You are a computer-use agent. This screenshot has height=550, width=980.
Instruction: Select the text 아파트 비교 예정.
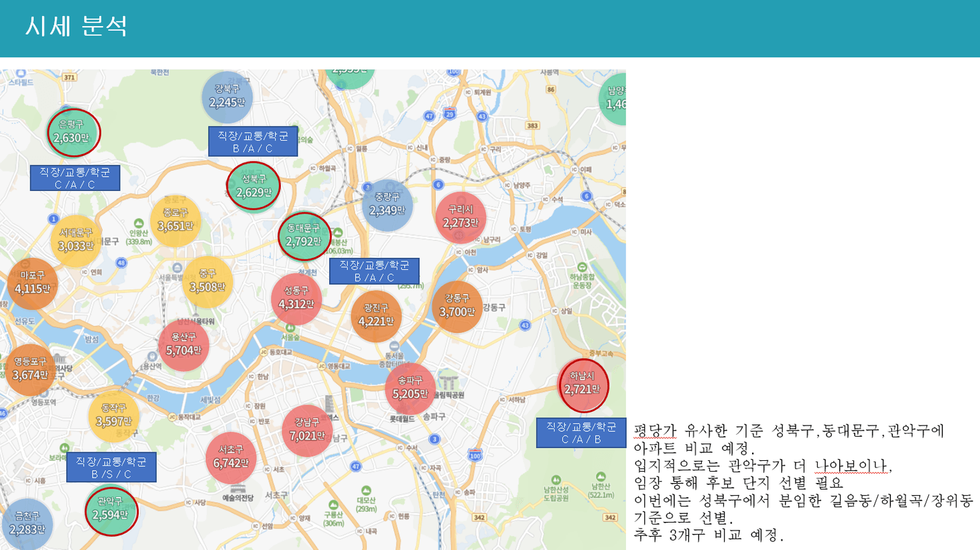tap(694, 448)
